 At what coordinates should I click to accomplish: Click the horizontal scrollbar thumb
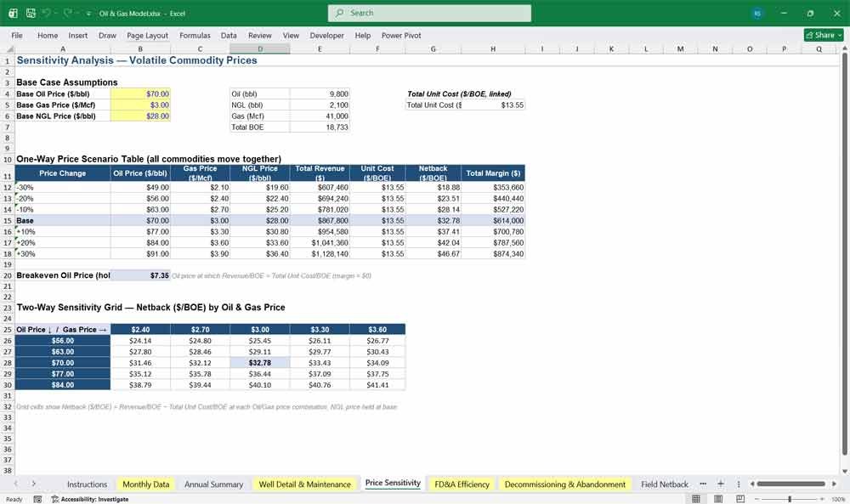(790, 484)
